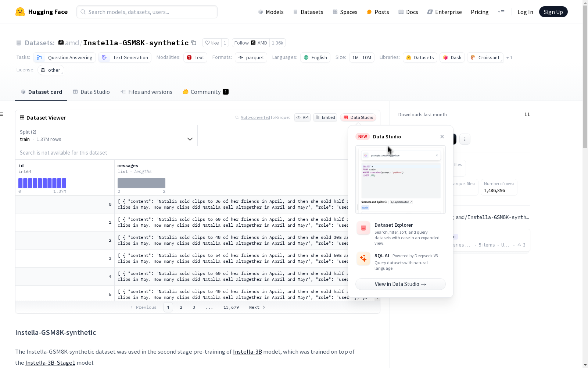Open the 'other' license tag
The image size is (588, 368).
(51, 70)
